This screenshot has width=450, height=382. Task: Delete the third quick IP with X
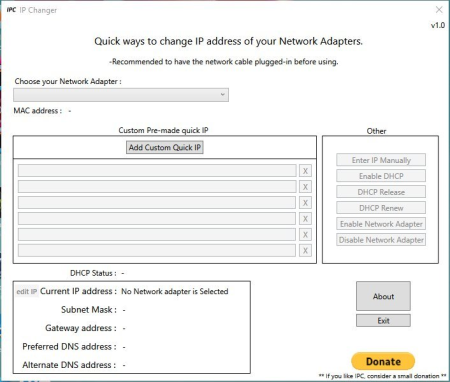(305, 203)
